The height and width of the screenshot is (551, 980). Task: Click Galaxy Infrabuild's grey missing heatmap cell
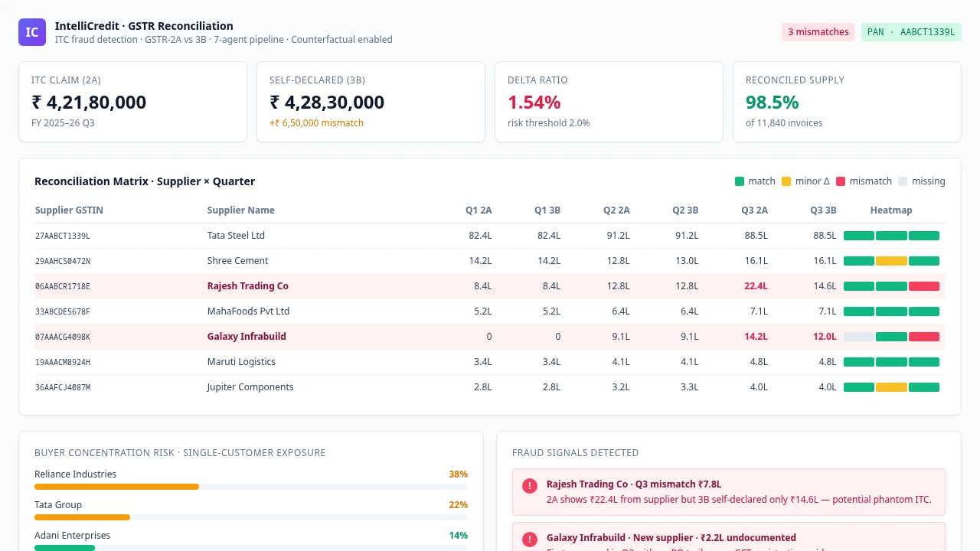click(x=859, y=337)
